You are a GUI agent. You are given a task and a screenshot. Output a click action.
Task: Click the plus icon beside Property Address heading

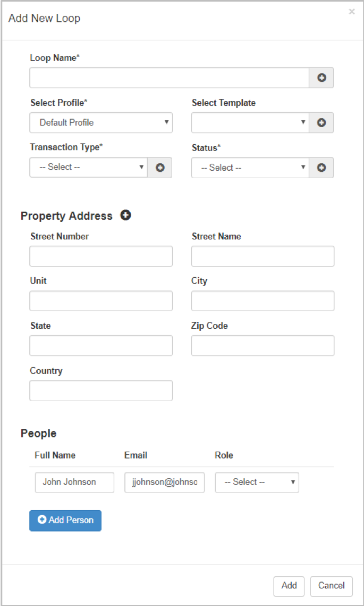[125, 215]
